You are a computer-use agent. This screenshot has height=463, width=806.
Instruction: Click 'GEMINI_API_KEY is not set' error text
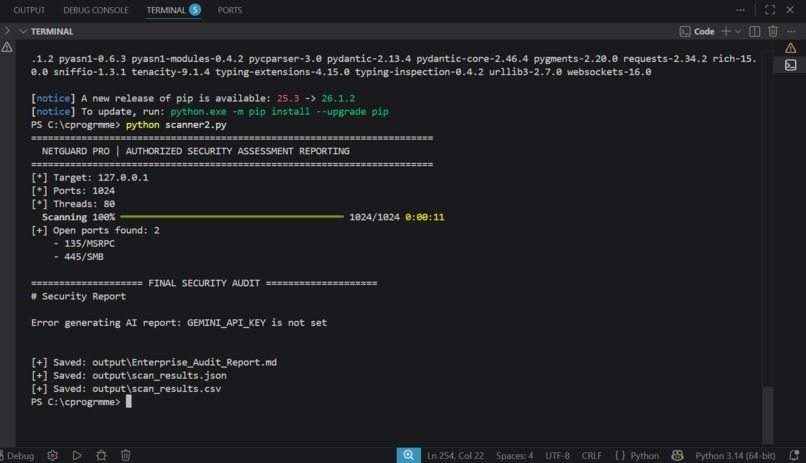(x=257, y=323)
